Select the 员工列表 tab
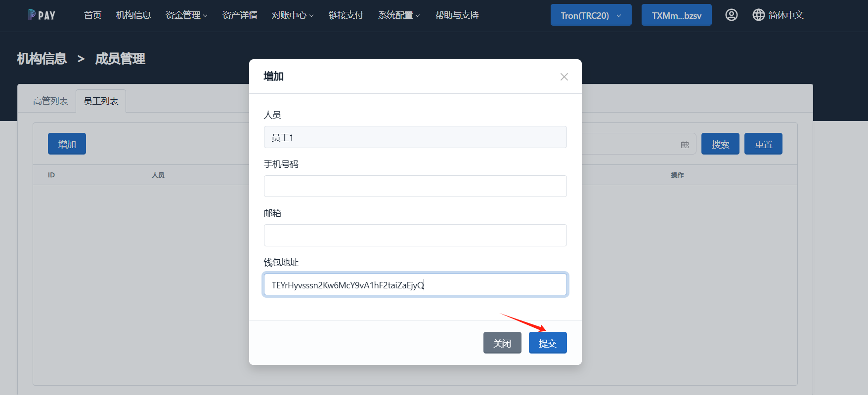The width and height of the screenshot is (868, 395). [x=101, y=101]
